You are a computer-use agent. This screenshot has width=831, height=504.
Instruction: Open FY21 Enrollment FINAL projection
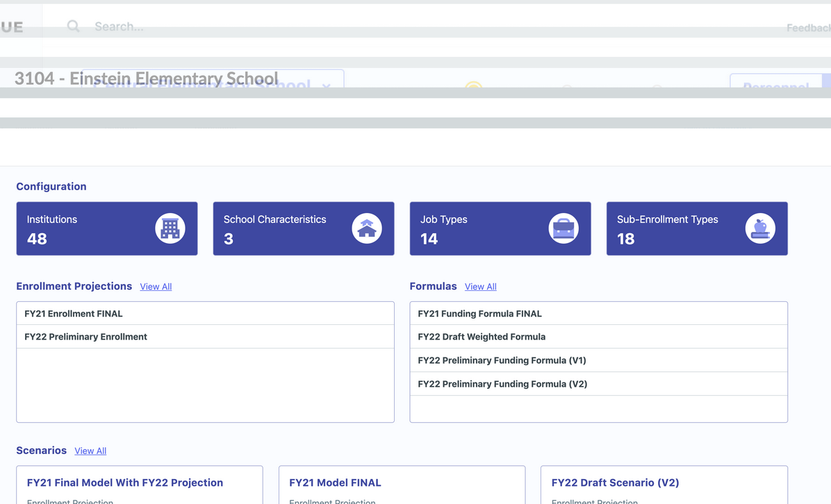coord(74,314)
